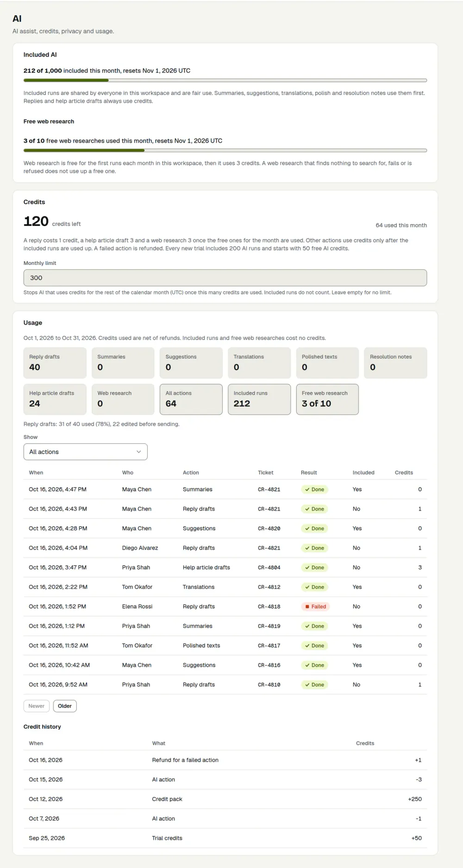
Task: Click Done badge in the Translations row
Action: tap(314, 587)
